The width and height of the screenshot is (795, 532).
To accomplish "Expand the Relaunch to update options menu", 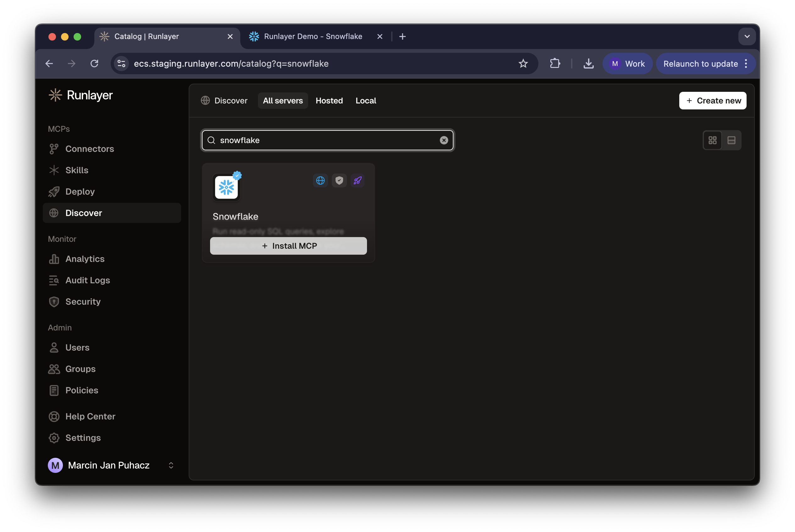I will click(746, 64).
